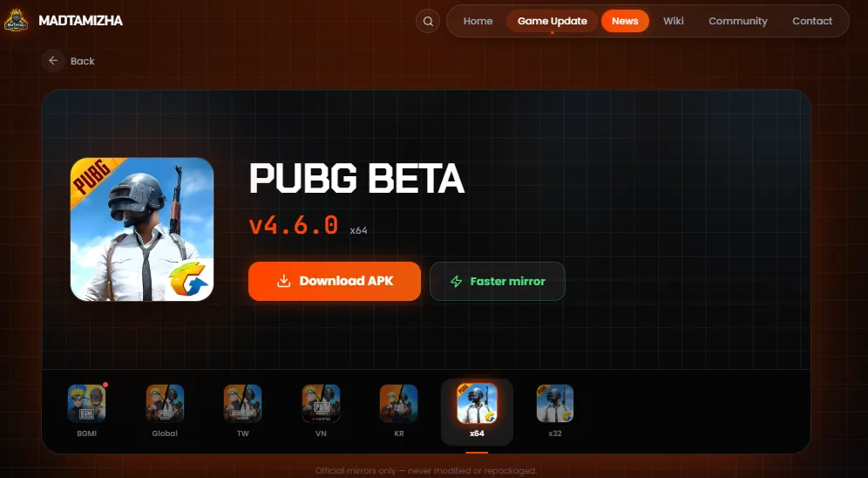
Task: Select the BGMI game version icon
Action: [87, 404]
